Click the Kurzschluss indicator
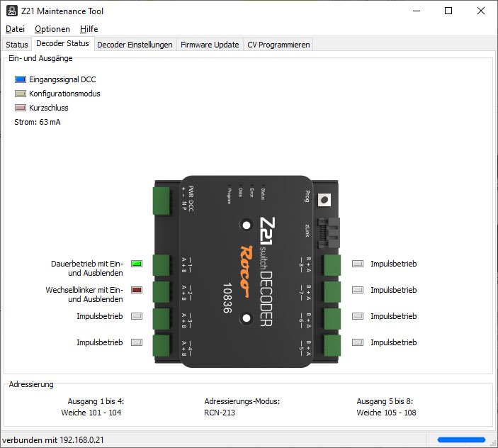498x448 pixels. (21, 108)
